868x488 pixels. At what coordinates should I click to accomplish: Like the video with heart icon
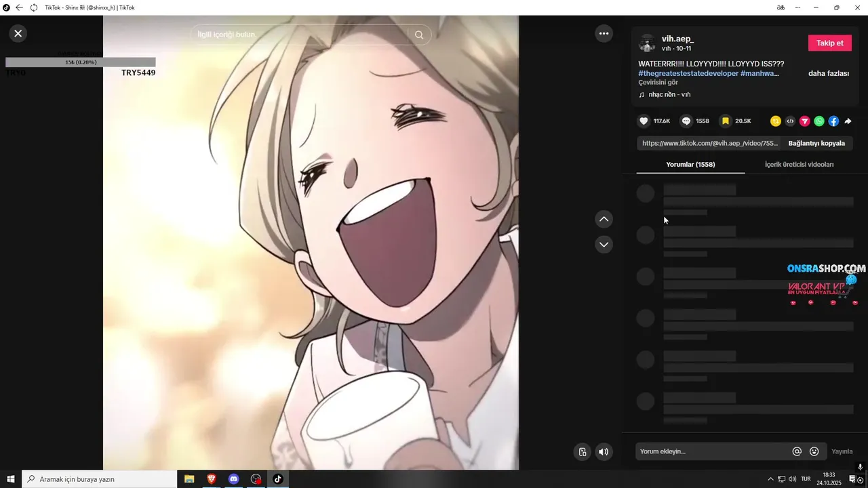coord(644,121)
